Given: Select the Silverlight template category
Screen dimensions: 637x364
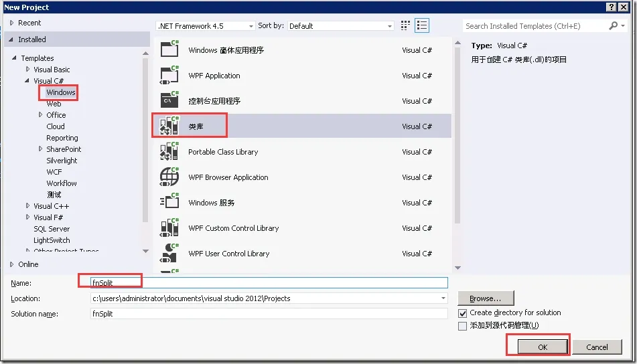Looking at the screenshot, I should click(62, 161).
